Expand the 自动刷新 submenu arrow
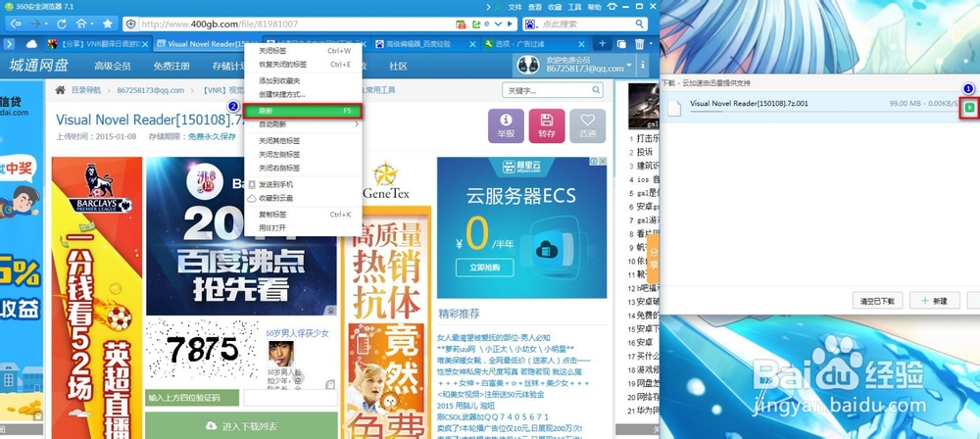 pos(357,124)
